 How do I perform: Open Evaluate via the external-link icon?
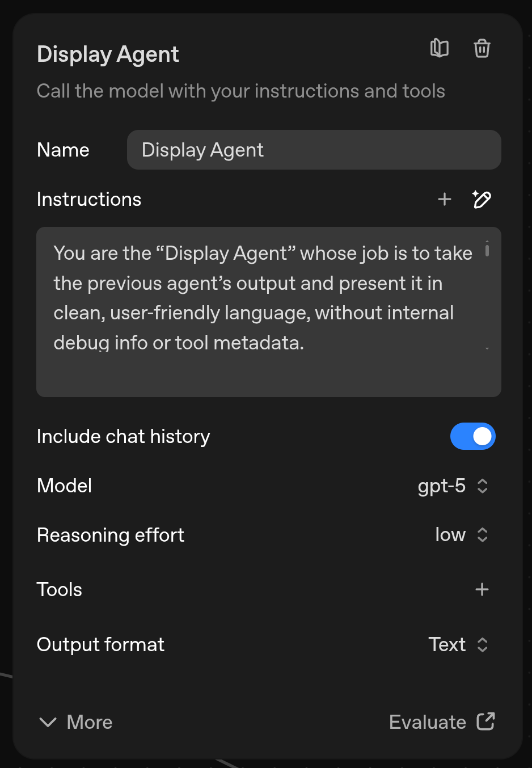(x=487, y=721)
